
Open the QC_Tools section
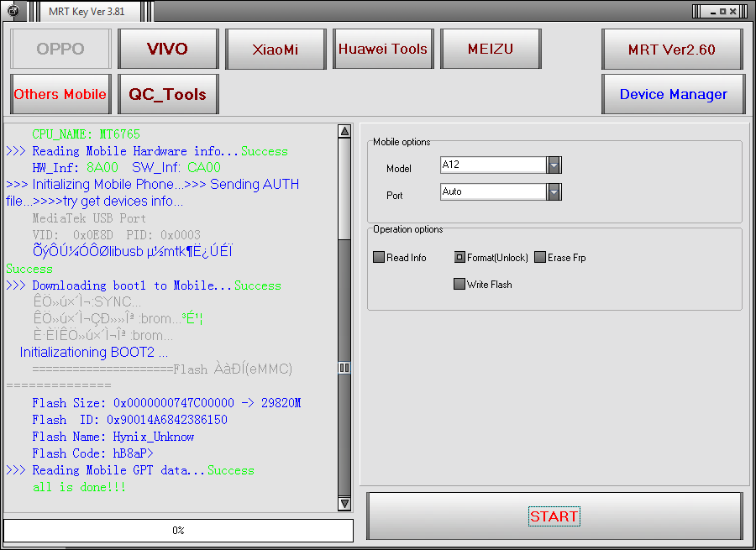168,94
